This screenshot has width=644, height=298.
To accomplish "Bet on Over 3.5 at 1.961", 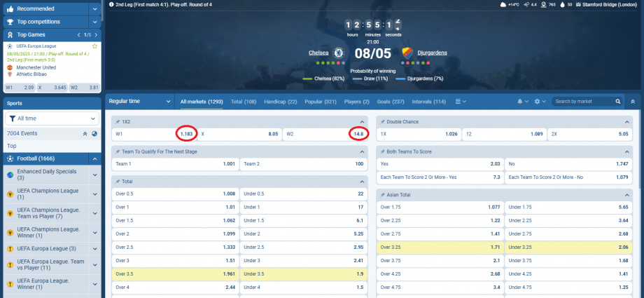I will [176, 275].
